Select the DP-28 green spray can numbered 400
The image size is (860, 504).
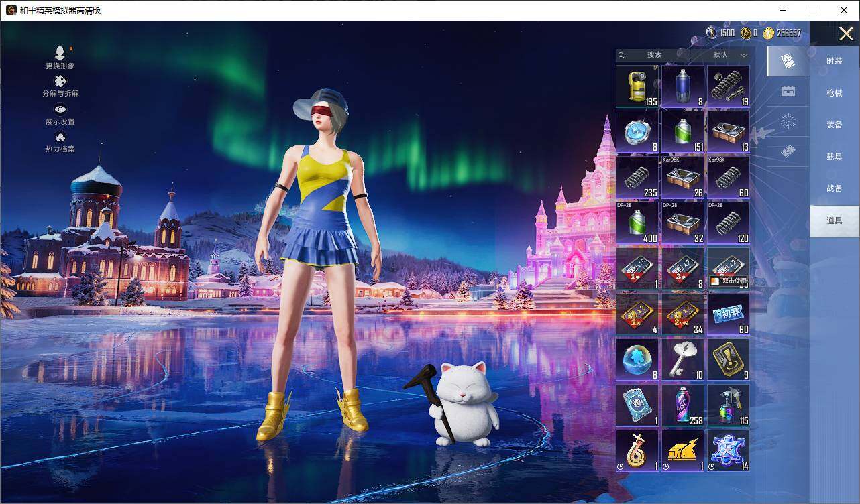point(637,223)
